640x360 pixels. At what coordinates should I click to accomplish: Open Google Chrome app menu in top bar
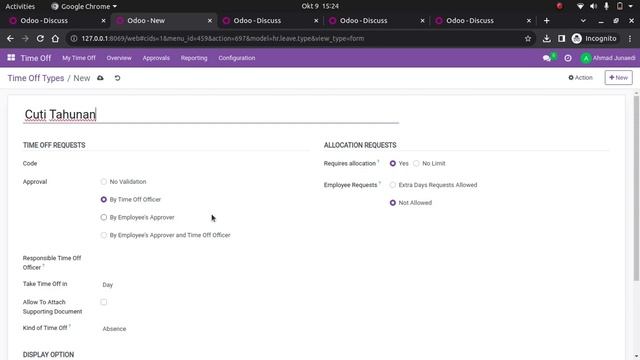tap(84, 6)
